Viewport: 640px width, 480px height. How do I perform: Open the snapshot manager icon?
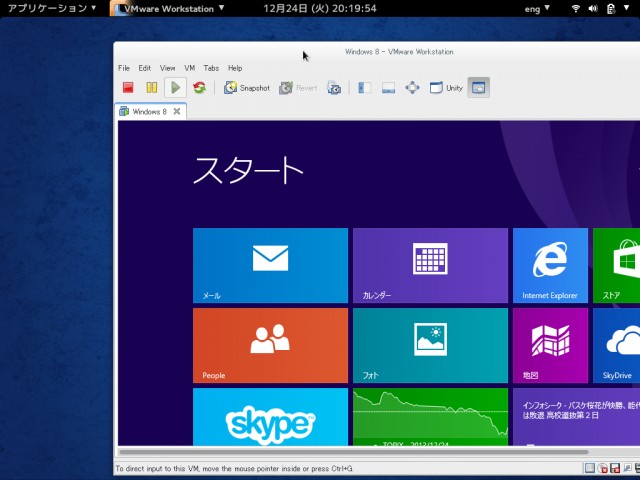[334, 88]
